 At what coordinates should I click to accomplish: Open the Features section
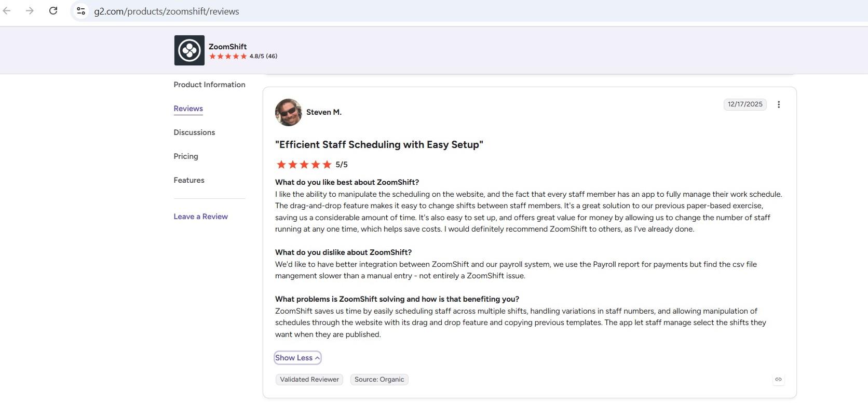pos(189,180)
